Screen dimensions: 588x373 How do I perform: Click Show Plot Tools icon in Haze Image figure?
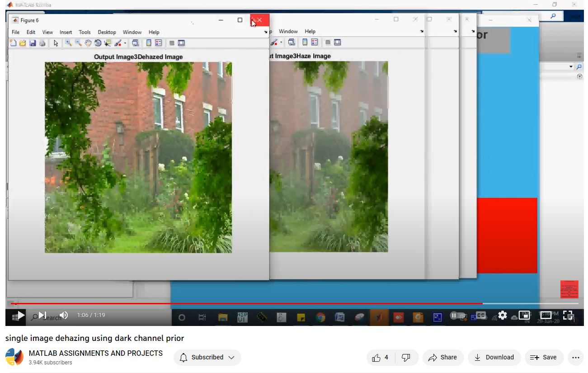[x=338, y=42]
